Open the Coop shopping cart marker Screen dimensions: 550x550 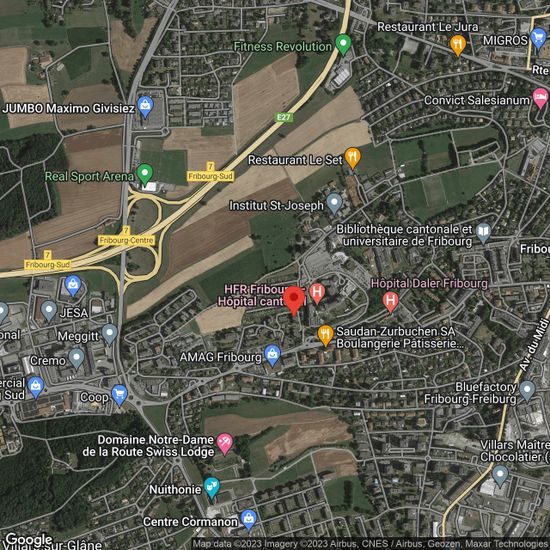click(120, 395)
